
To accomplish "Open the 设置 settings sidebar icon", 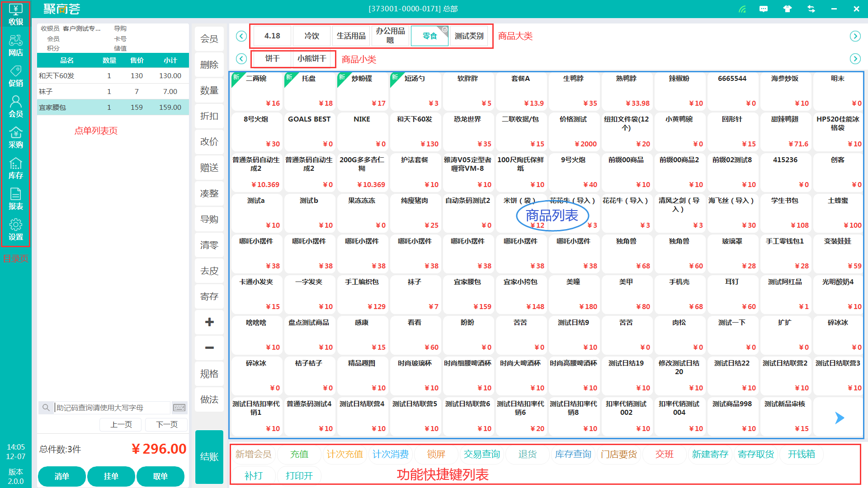I will [16, 230].
